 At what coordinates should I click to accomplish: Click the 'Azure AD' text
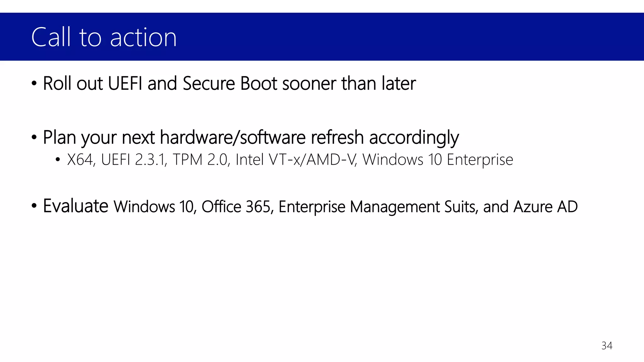tap(546, 207)
